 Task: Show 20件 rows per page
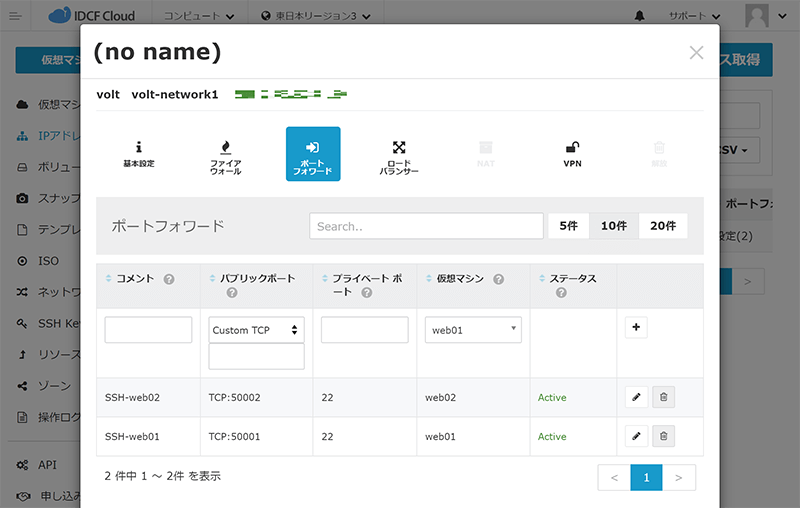coord(663,226)
